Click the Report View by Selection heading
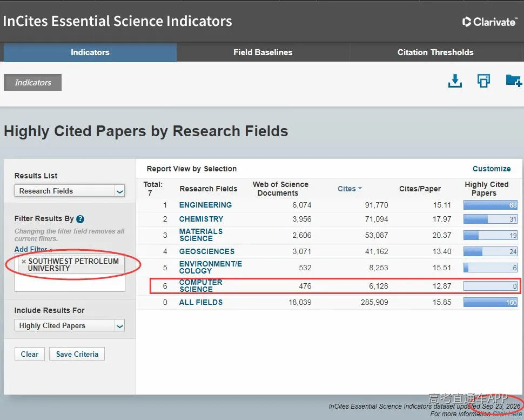Viewport: 524px width, 420px height. tap(191, 169)
